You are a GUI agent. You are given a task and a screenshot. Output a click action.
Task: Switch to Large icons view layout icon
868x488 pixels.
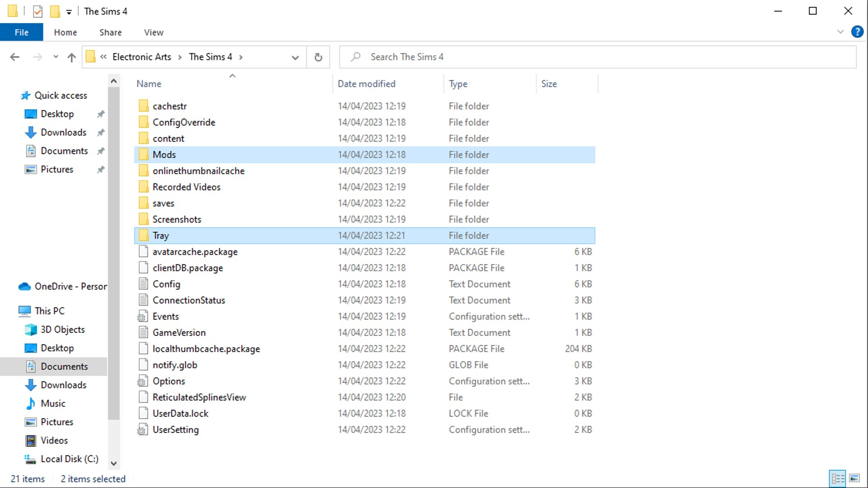point(854,479)
